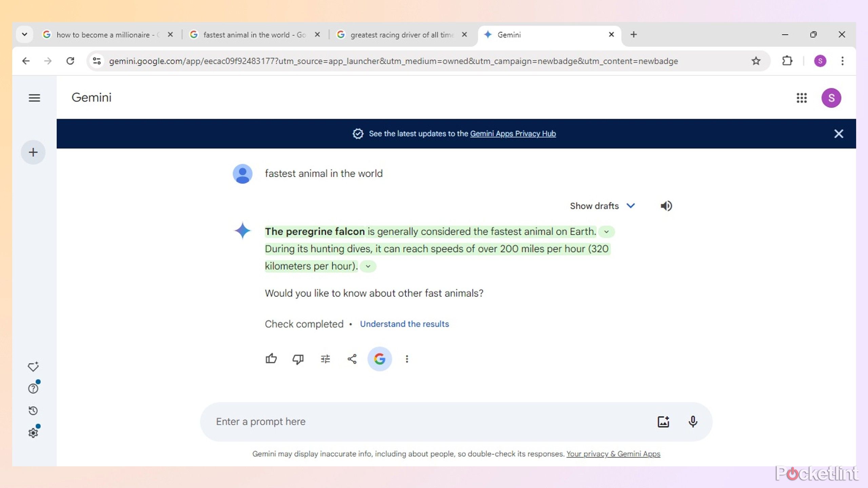This screenshot has height=488, width=868.
Task: Close the 'greatest racing driver' tab
Action: click(x=464, y=34)
